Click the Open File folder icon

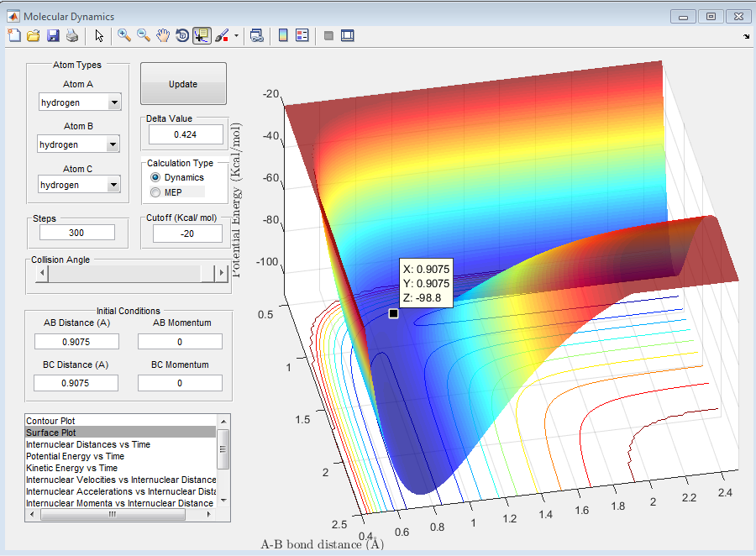(34, 35)
